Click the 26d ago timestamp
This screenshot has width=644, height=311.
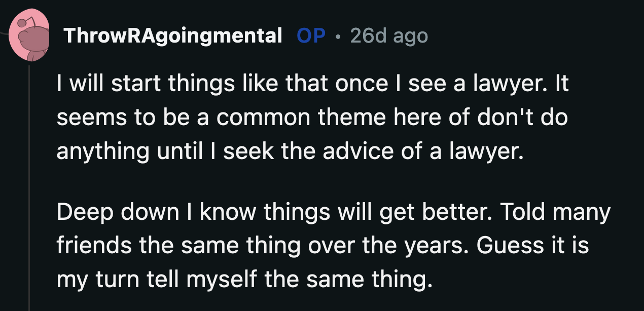[x=388, y=35]
